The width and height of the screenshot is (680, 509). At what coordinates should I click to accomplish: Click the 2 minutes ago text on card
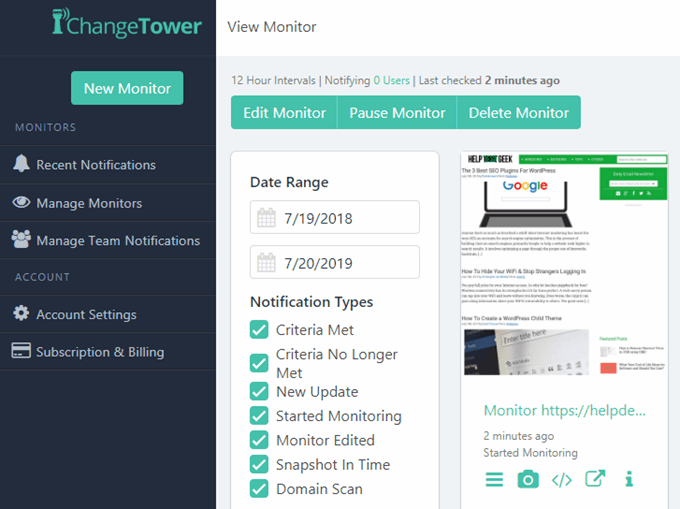point(519,436)
